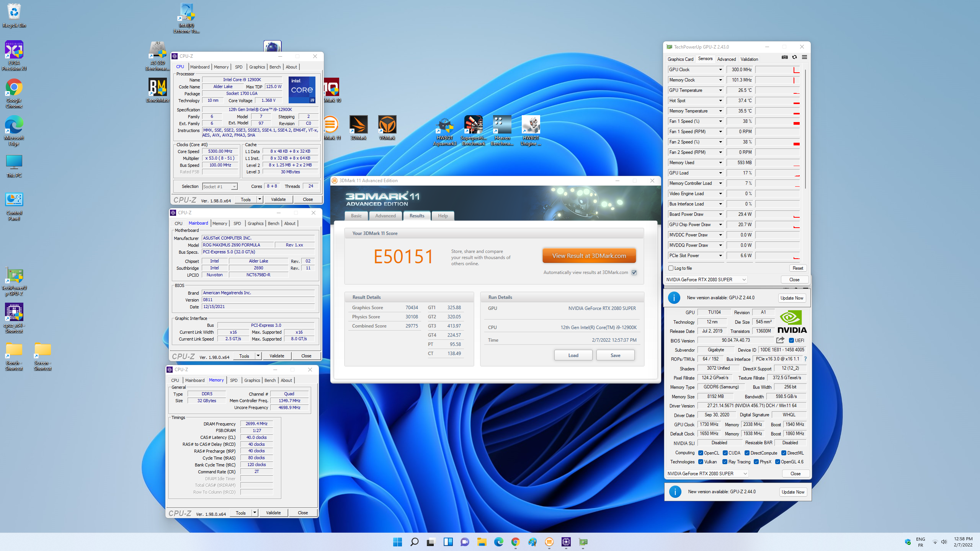The height and width of the screenshot is (551, 980).
Task: Click GPU-Z Sensors vertical scrollbar
Action: point(805,129)
